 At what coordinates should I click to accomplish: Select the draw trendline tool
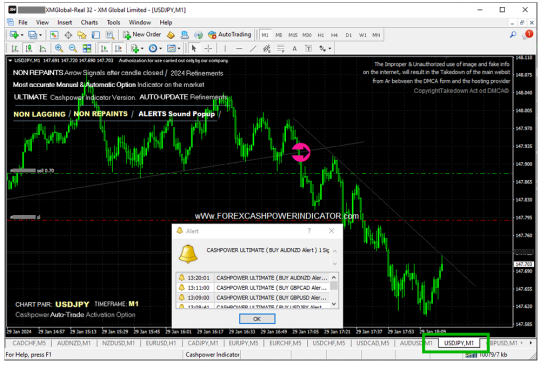coord(253,49)
